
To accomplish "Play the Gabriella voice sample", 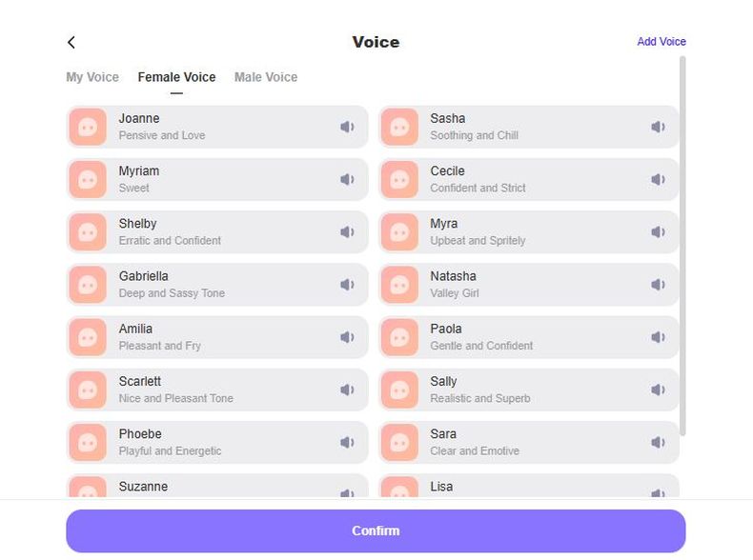I will tap(347, 285).
